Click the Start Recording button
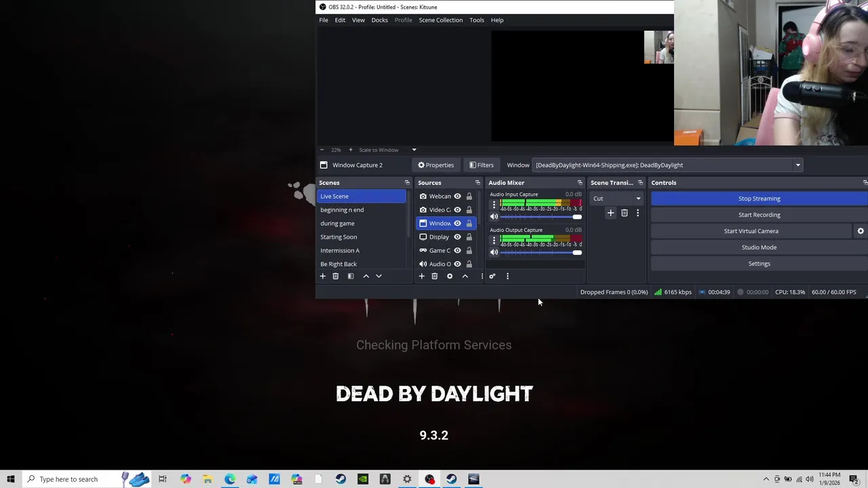This screenshot has height=488, width=868. click(759, 215)
